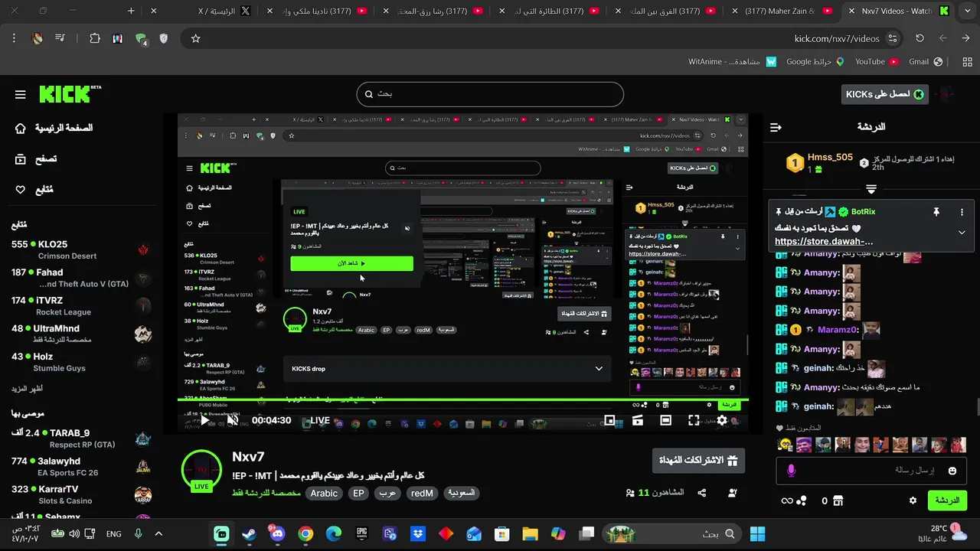Unpin the BotRix pinned message

[936, 212]
